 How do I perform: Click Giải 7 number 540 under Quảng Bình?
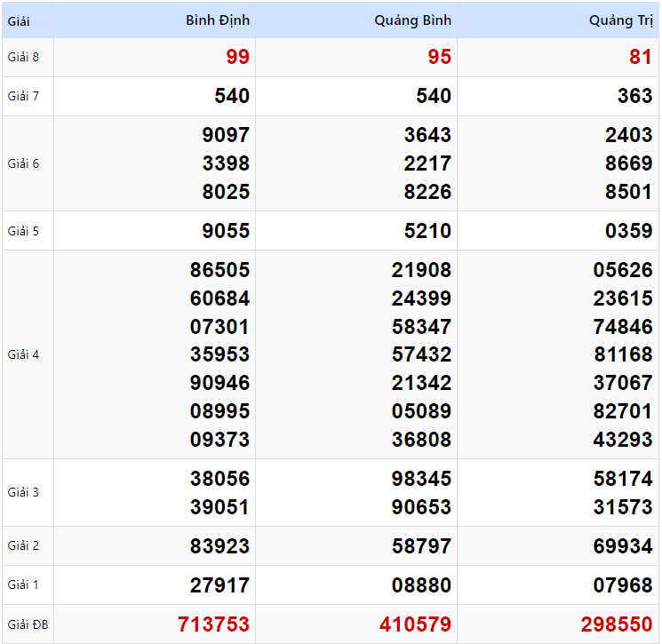(x=434, y=96)
